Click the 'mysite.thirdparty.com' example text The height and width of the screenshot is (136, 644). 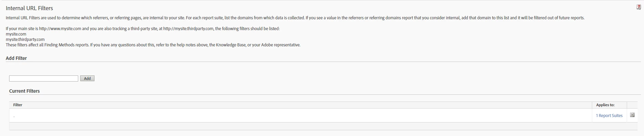tap(25, 40)
